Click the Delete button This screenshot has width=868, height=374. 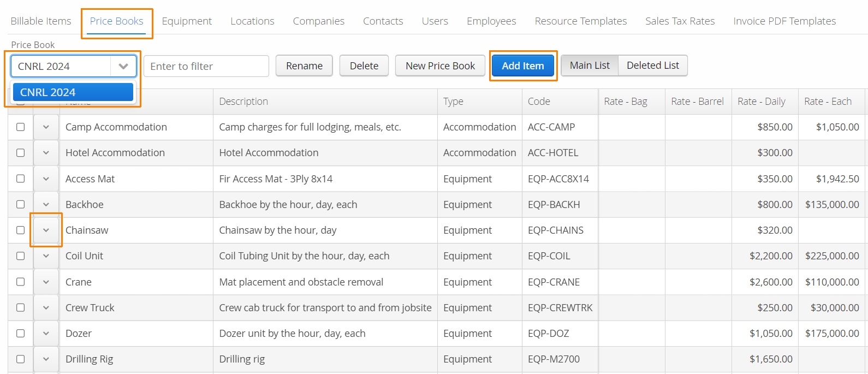coord(364,66)
